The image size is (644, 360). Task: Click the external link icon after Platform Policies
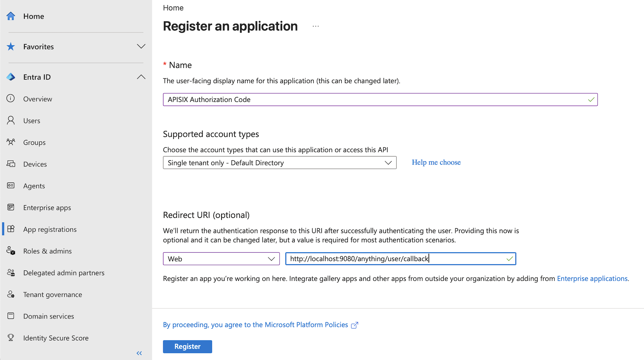coord(354,325)
